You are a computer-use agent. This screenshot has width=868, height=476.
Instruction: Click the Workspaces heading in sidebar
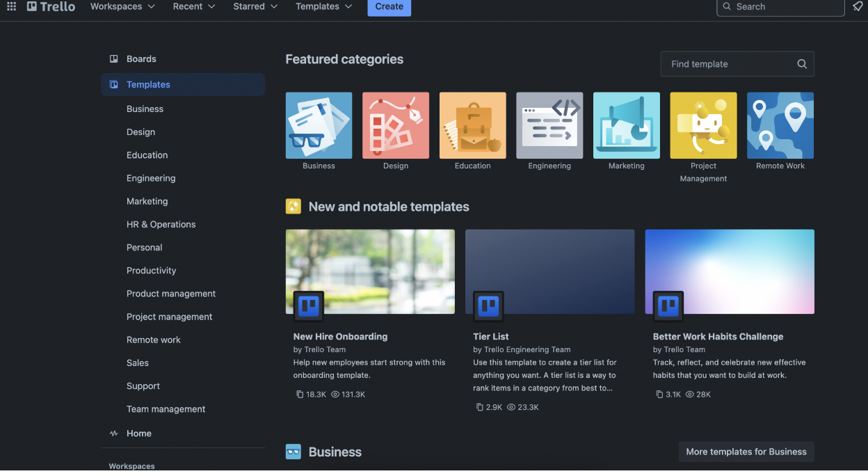coord(131,466)
